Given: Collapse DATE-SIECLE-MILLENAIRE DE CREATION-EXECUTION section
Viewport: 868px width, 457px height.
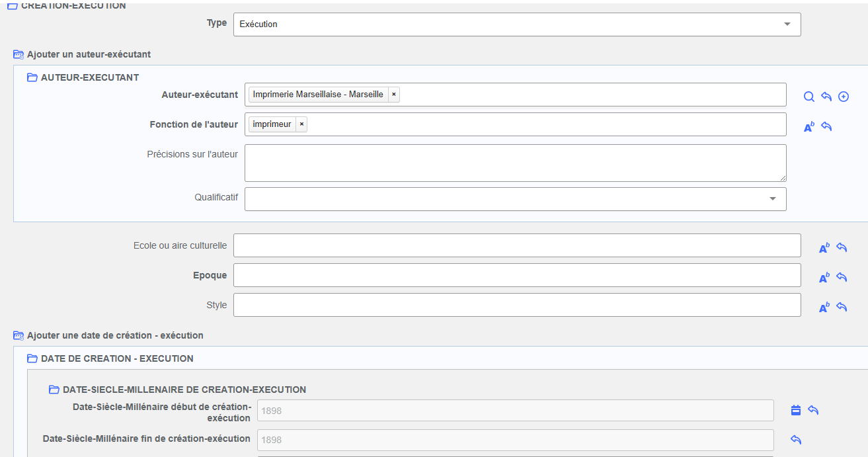Looking at the screenshot, I should click(x=54, y=390).
